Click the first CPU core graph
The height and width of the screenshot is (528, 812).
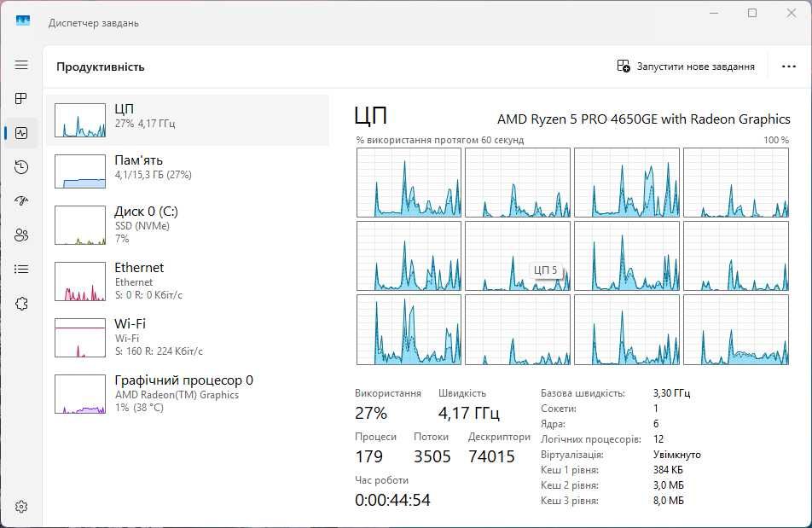point(409,183)
